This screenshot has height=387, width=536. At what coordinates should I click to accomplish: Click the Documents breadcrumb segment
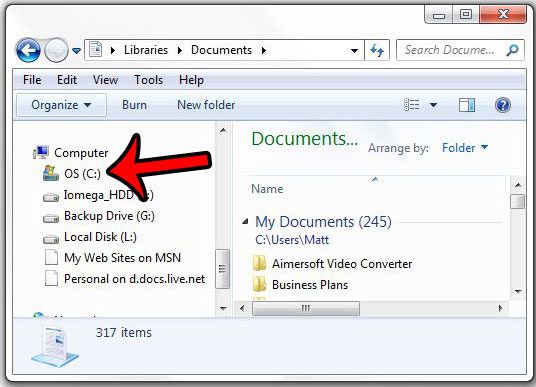point(221,50)
